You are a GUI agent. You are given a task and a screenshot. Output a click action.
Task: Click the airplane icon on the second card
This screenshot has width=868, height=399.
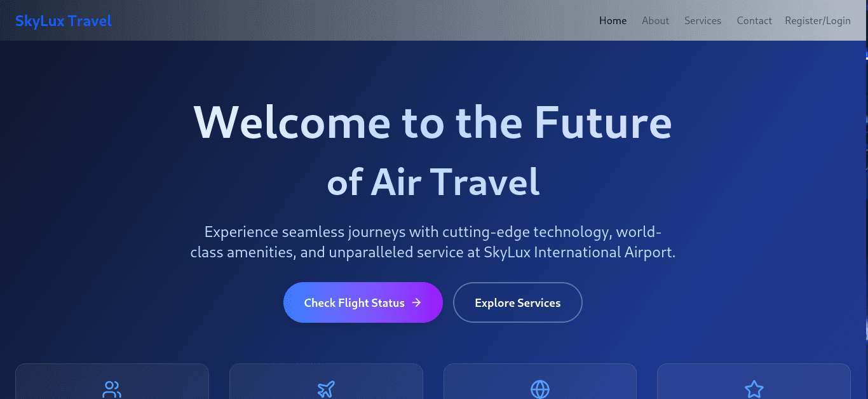(x=326, y=389)
